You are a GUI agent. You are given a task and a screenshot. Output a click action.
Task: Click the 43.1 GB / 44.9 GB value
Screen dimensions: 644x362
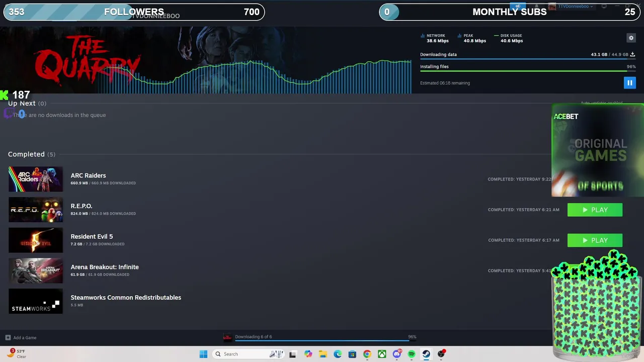click(609, 54)
